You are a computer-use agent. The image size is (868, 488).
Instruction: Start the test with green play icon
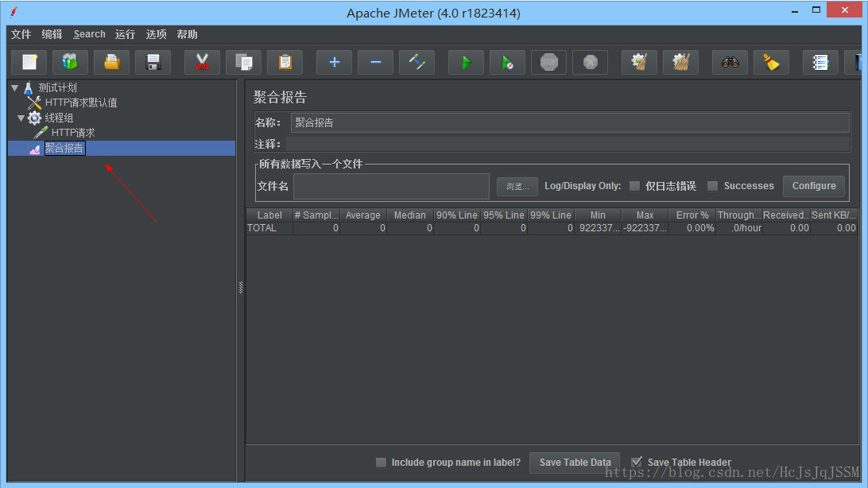(x=466, y=62)
